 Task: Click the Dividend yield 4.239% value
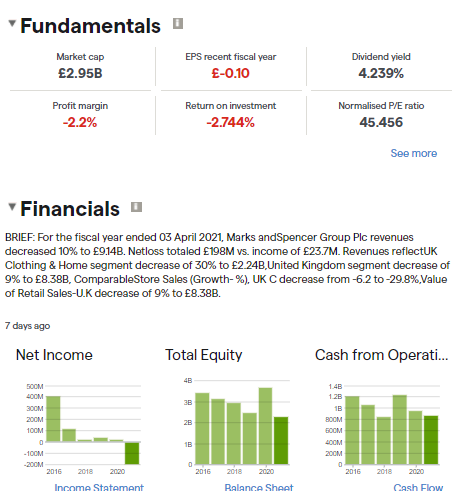(381, 73)
